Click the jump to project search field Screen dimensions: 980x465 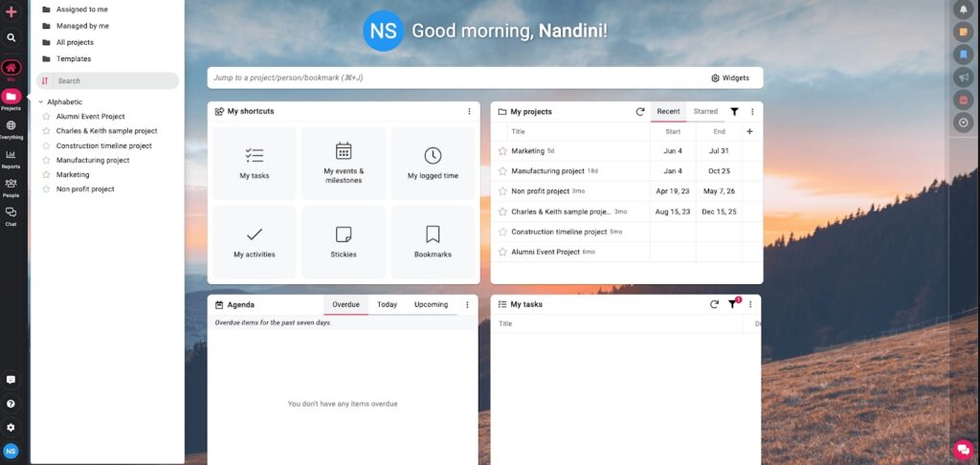point(450,77)
